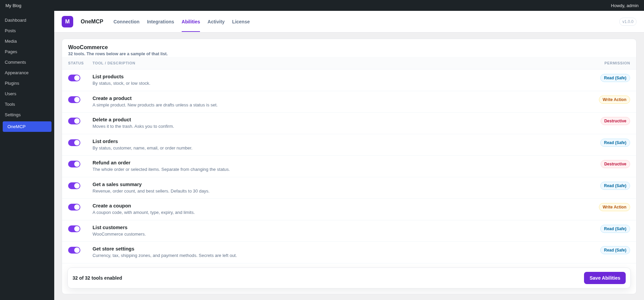Screen dimensions: 644x300
Task: Open Appearance in the sidebar
Action: (x=27, y=73)
